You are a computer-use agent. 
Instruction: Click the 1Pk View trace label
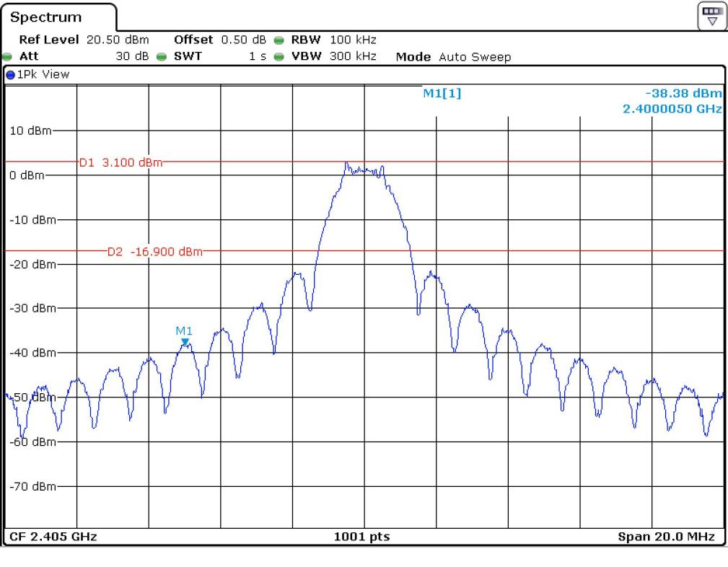pos(43,74)
